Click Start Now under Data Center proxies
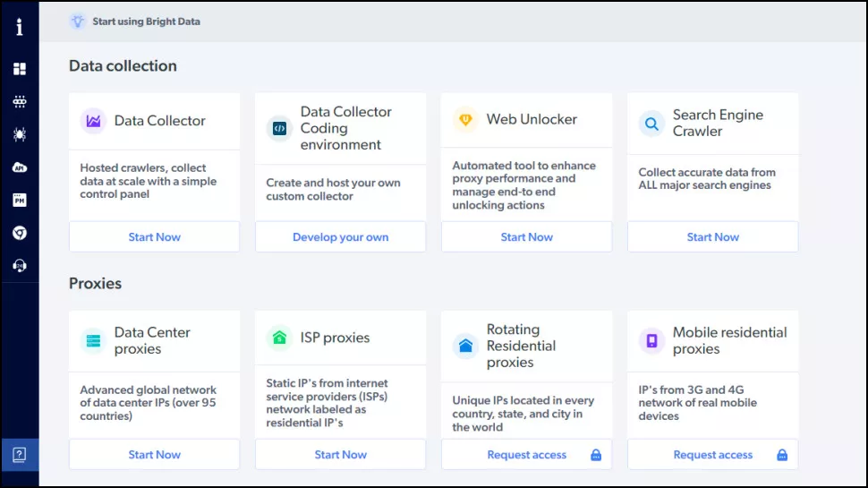The height and width of the screenshot is (488, 868). 154,455
